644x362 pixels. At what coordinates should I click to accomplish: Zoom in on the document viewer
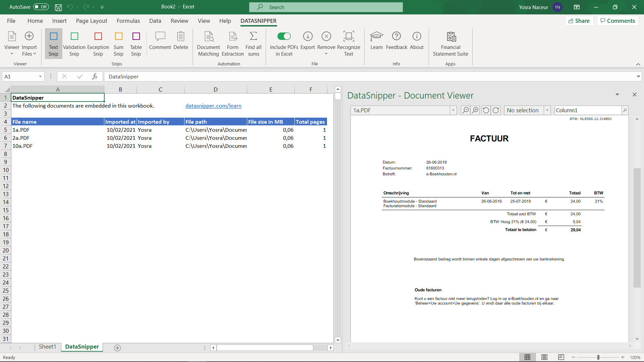tap(475, 110)
